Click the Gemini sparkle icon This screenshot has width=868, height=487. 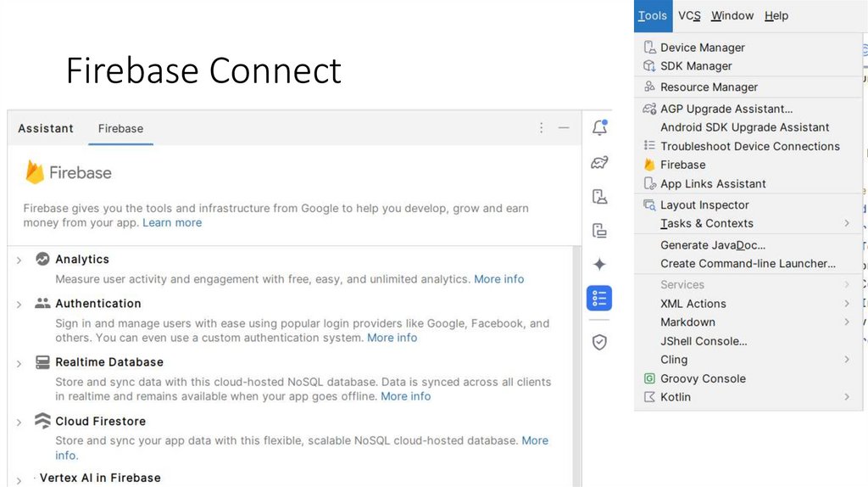[599, 264]
